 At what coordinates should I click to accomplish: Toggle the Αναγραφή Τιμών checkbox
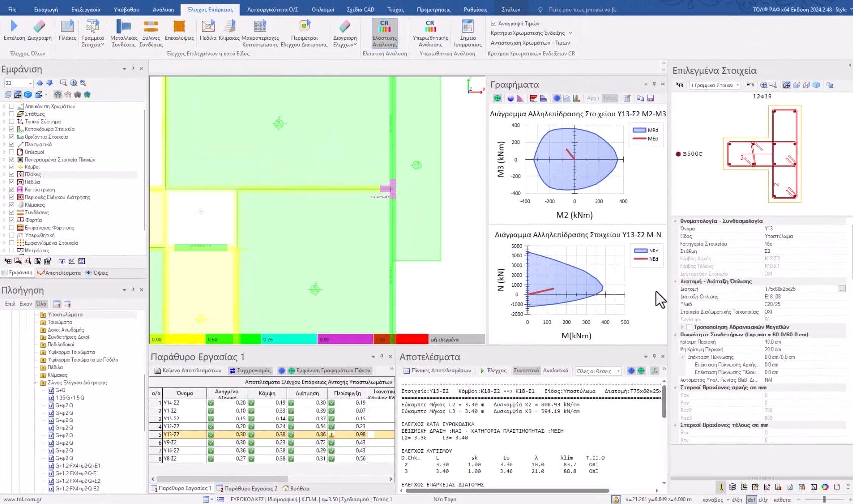click(x=494, y=23)
